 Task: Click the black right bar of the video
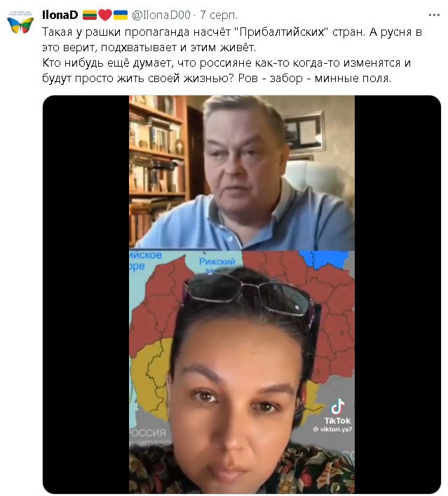point(398,294)
